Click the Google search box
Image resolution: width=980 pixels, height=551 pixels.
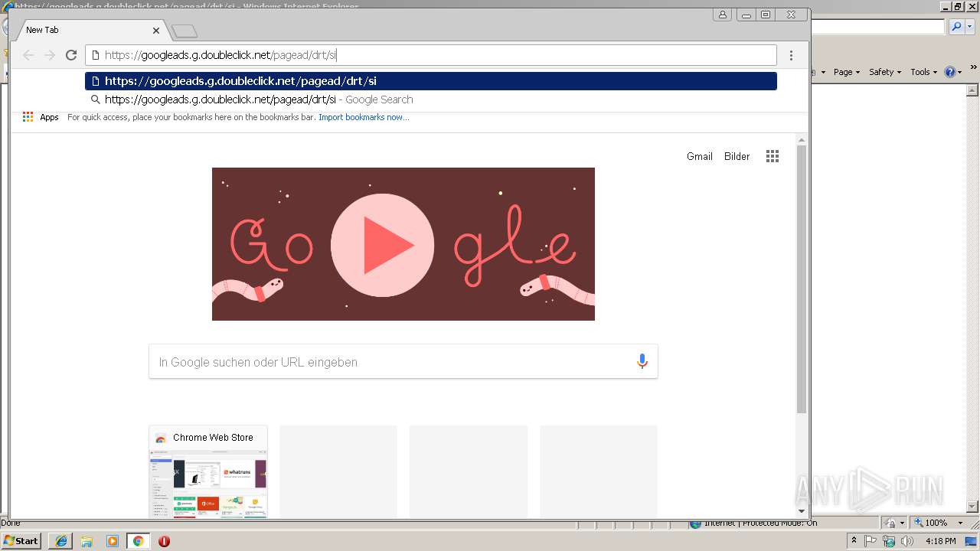tap(403, 362)
